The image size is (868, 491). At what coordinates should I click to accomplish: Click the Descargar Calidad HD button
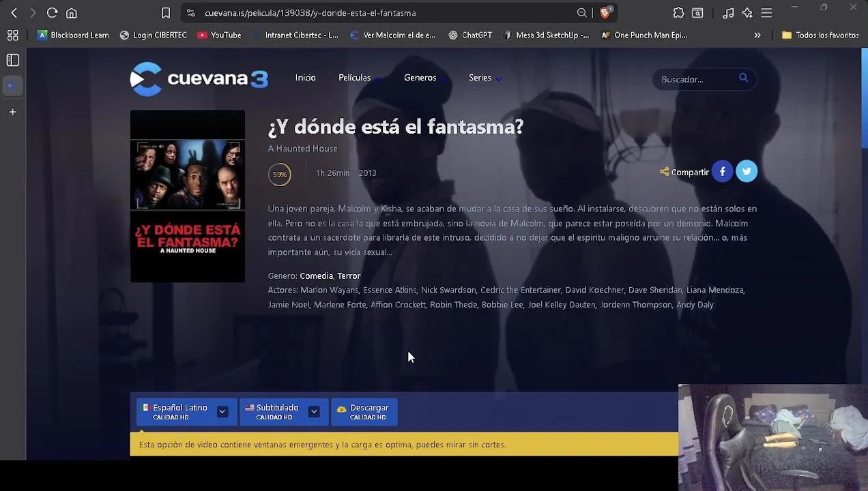tap(364, 412)
